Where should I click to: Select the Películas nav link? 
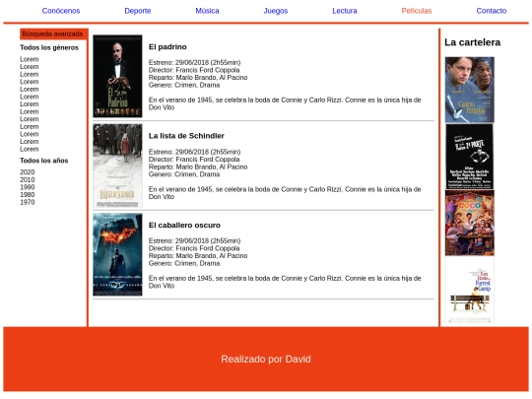[x=417, y=11]
